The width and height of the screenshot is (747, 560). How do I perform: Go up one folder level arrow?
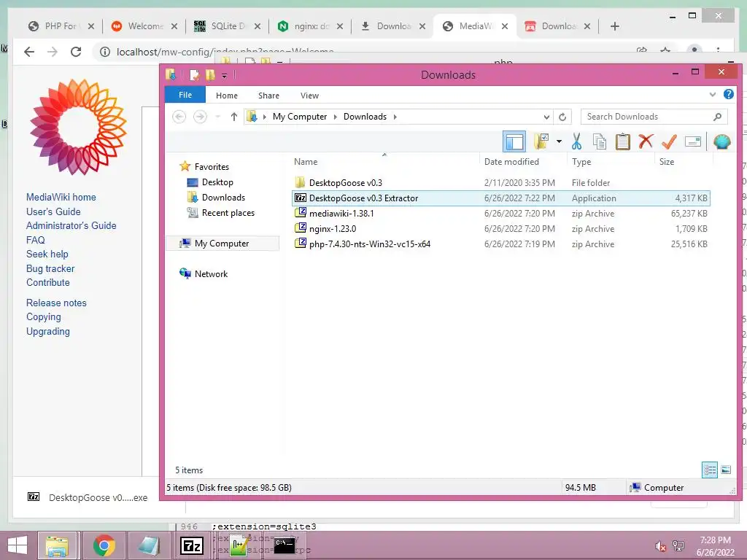(x=234, y=117)
